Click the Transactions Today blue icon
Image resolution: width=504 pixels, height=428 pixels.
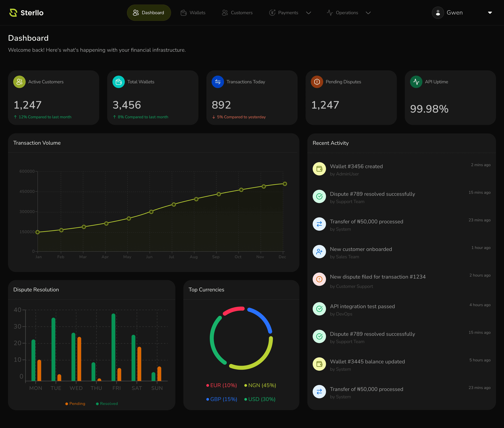(x=218, y=82)
